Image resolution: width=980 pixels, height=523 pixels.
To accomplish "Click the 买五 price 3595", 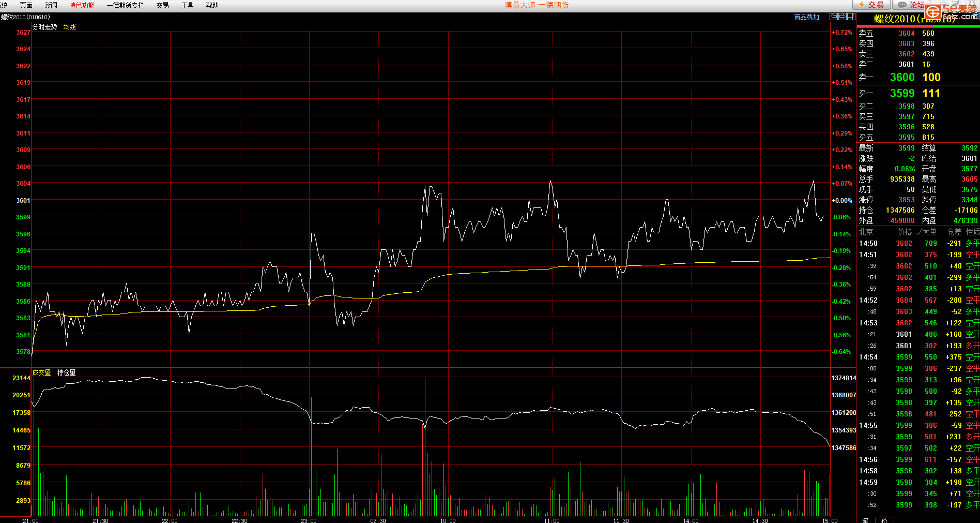I will coord(906,137).
